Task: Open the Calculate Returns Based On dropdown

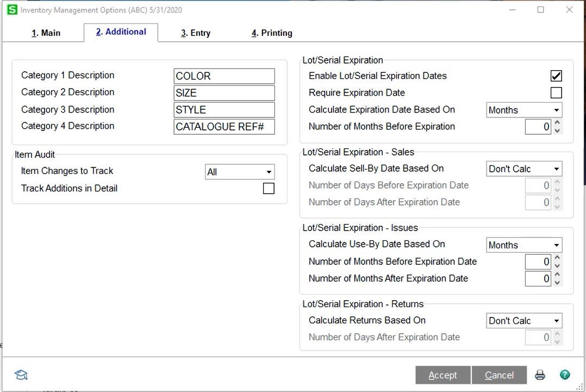Action: pyautogui.click(x=557, y=321)
